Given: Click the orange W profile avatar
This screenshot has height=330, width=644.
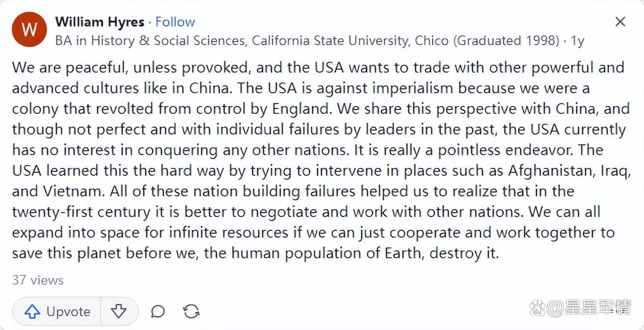Looking at the screenshot, I should tap(29, 29).
